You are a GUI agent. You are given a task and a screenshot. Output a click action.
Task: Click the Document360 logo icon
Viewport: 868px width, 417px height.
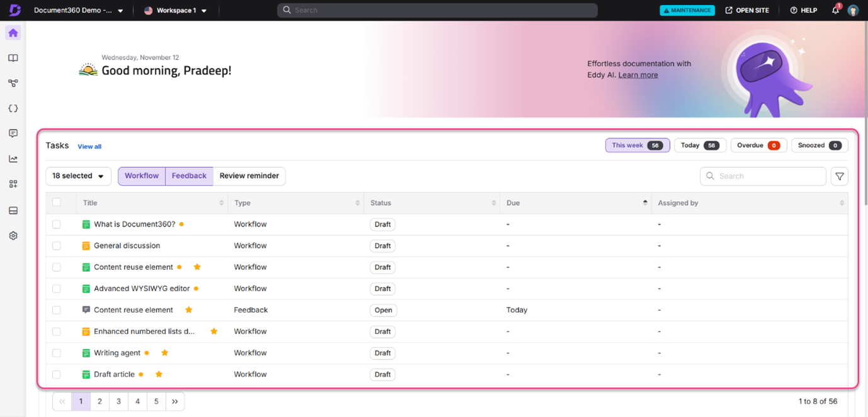[14, 10]
